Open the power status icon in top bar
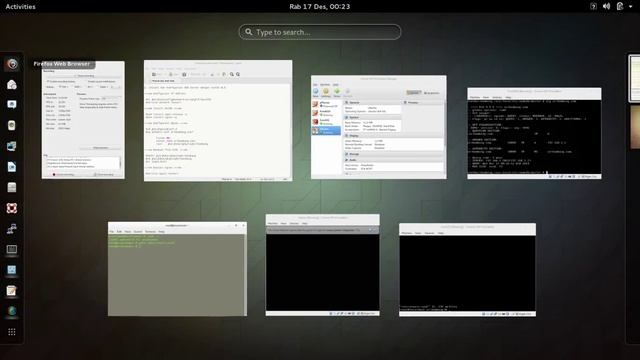 click(x=620, y=6)
